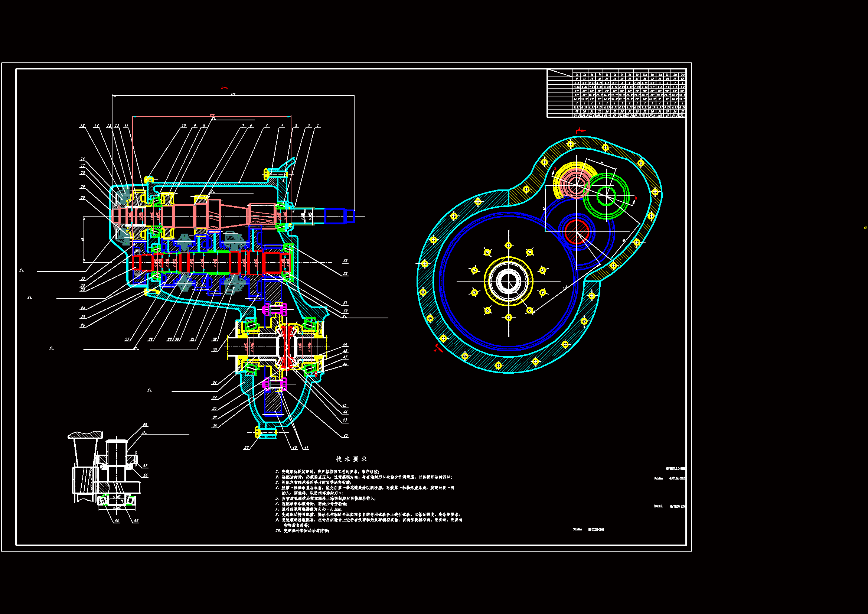Screen dimensions: 868x614
Task: Select technical requirement line 1 text
Action: 327,472
